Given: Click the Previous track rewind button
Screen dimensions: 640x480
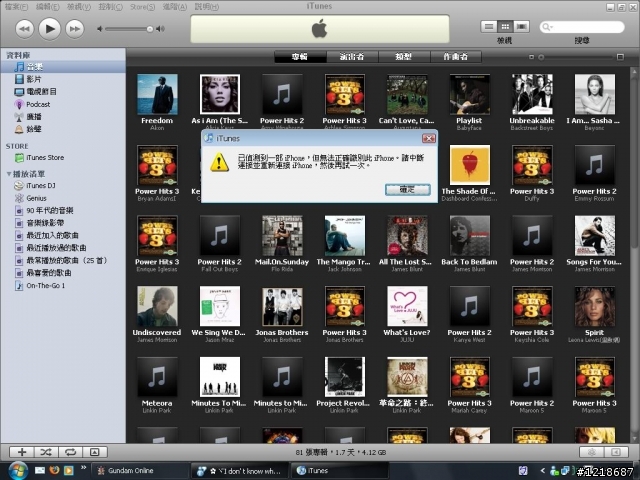Looking at the screenshot, I should tap(24, 29).
